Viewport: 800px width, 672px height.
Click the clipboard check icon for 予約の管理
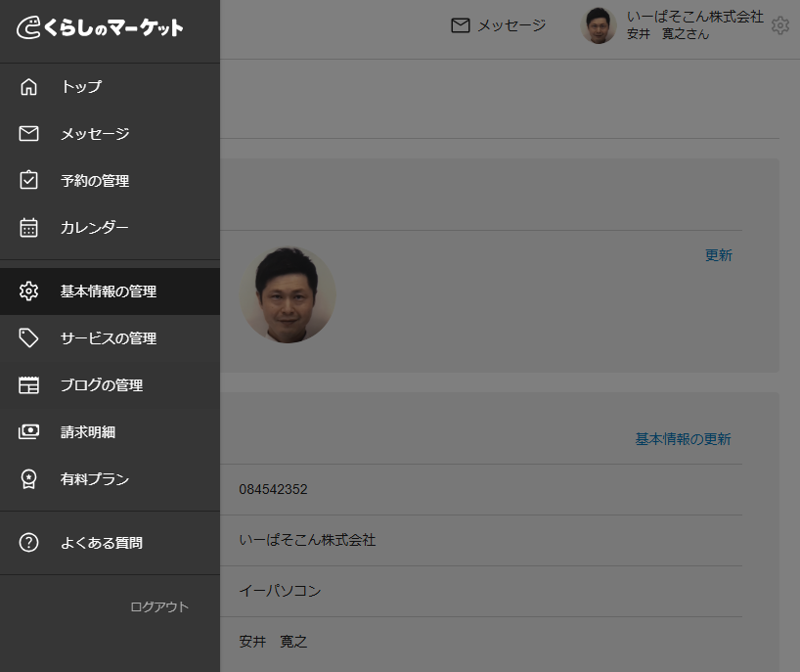tap(29, 181)
